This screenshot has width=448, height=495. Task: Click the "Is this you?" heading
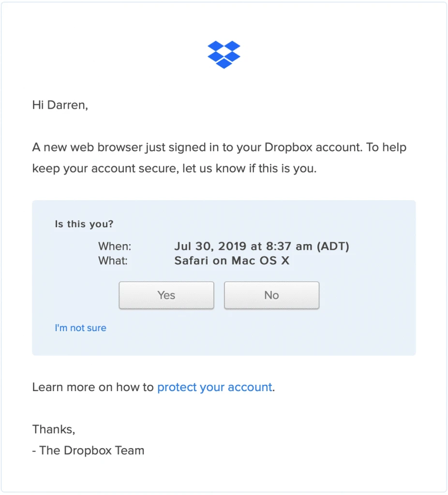pos(84,224)
